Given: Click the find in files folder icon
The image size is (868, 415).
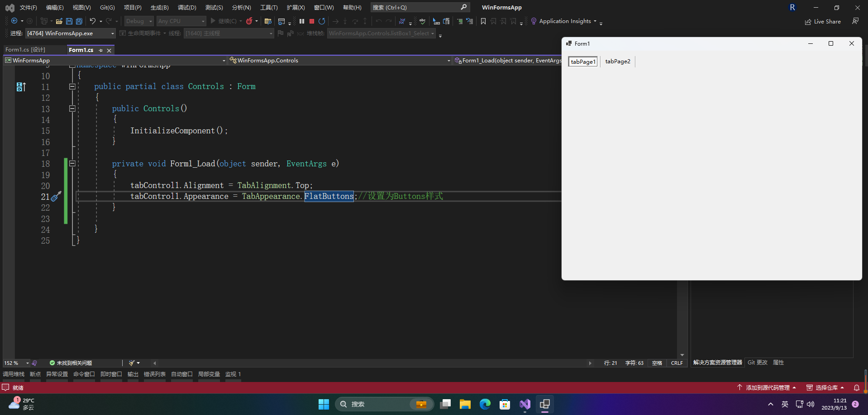Looking at the screenshot, I should point(268,21).
